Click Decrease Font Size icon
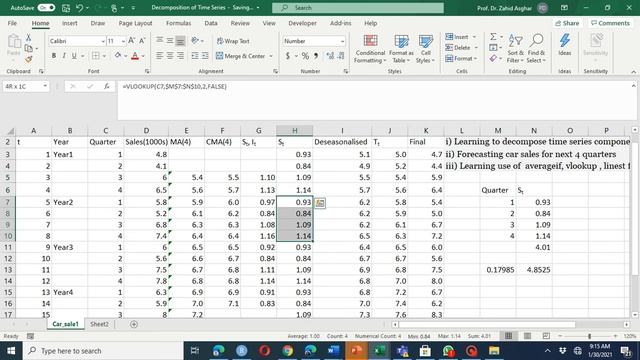 (142, 40)
